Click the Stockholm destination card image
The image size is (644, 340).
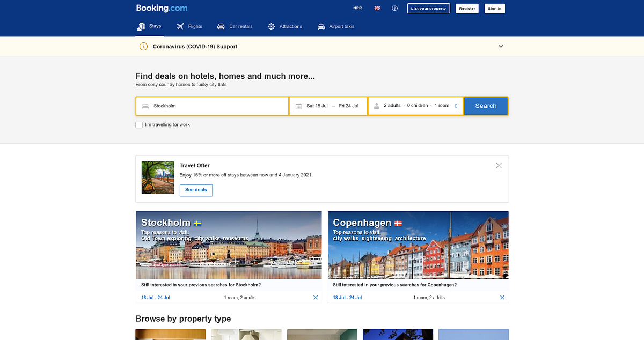coord(229,245)
